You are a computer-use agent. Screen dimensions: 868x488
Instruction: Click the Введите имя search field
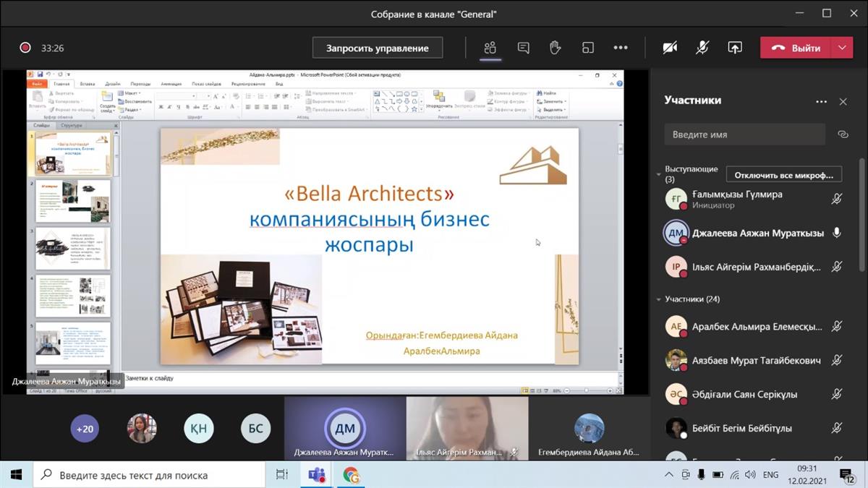pyautogui.click(x=744, y=134)
